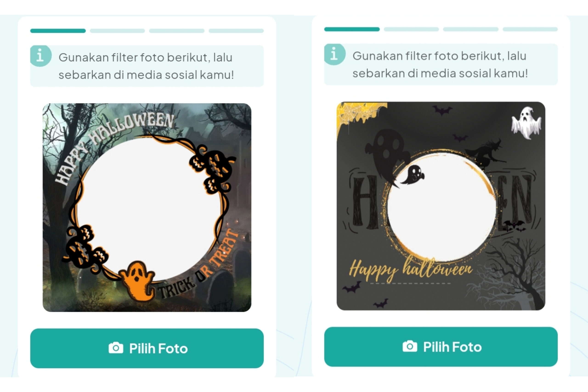The image size is (588, 392).
Task: Click the small black ghost near gold circle
Action: point(413,175)
